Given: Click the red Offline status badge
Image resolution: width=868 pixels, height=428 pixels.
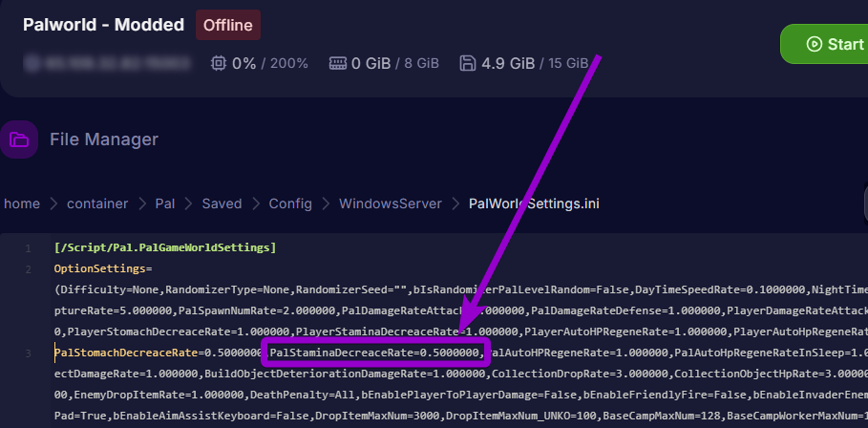Looking at the screenshot, I should 227,25.
